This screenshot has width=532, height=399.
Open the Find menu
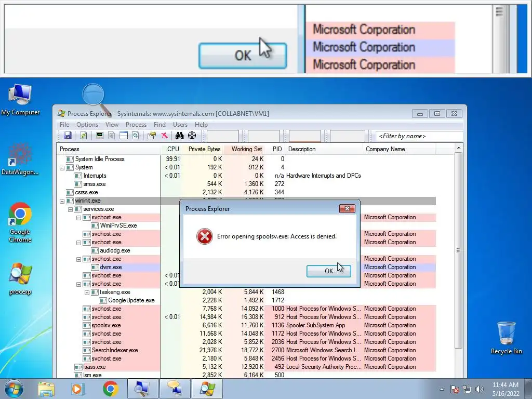(x=159, y=125)
